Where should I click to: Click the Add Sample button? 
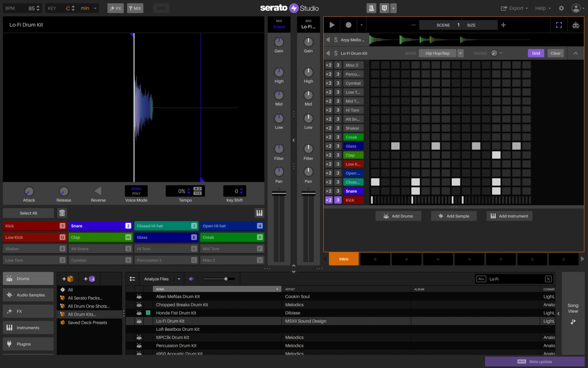[453, 216]
